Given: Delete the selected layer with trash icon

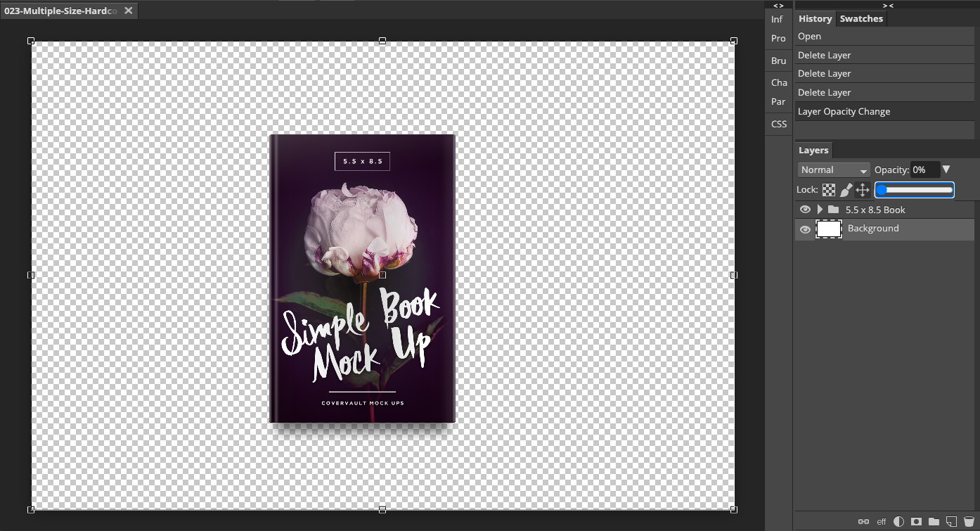Looking at the screenshot, I should pos(969,522).
